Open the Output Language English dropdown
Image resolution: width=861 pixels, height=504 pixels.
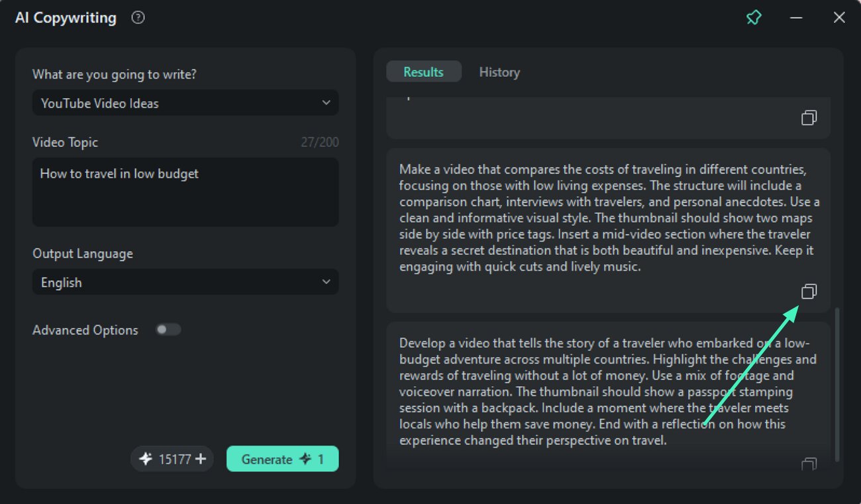(x=185, y=282)
